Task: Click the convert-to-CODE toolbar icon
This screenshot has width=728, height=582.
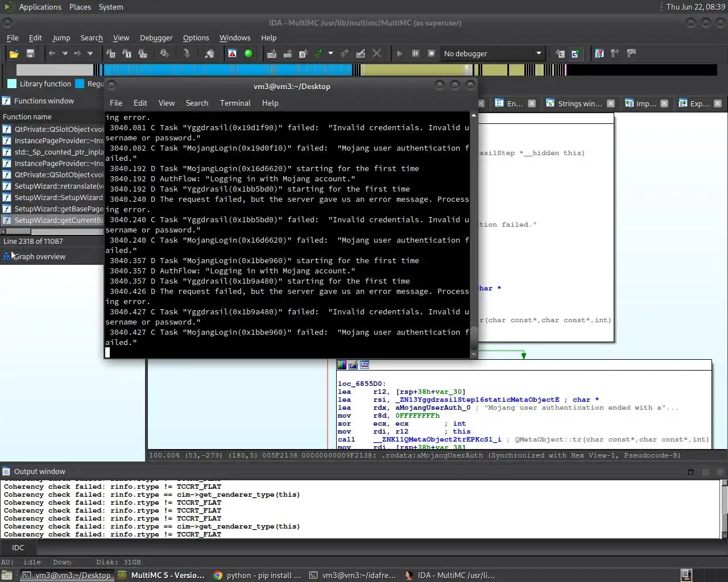Action: pos(272,53)
